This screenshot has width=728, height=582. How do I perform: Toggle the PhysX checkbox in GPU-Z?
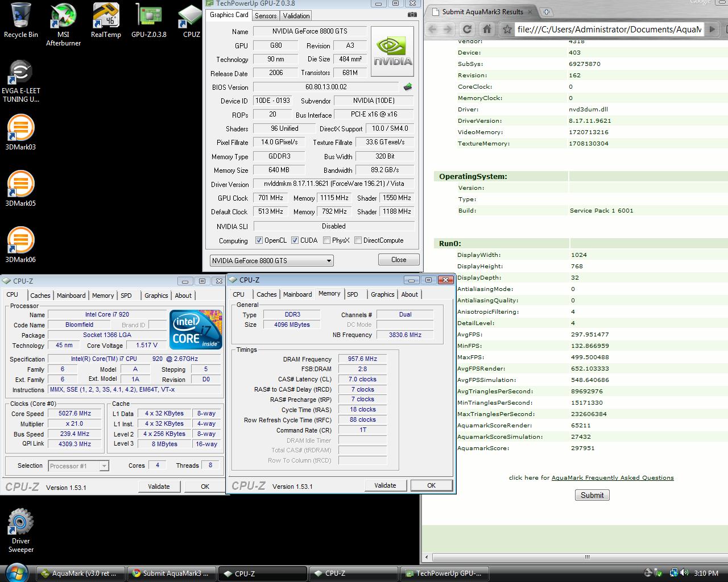point(326,240)
